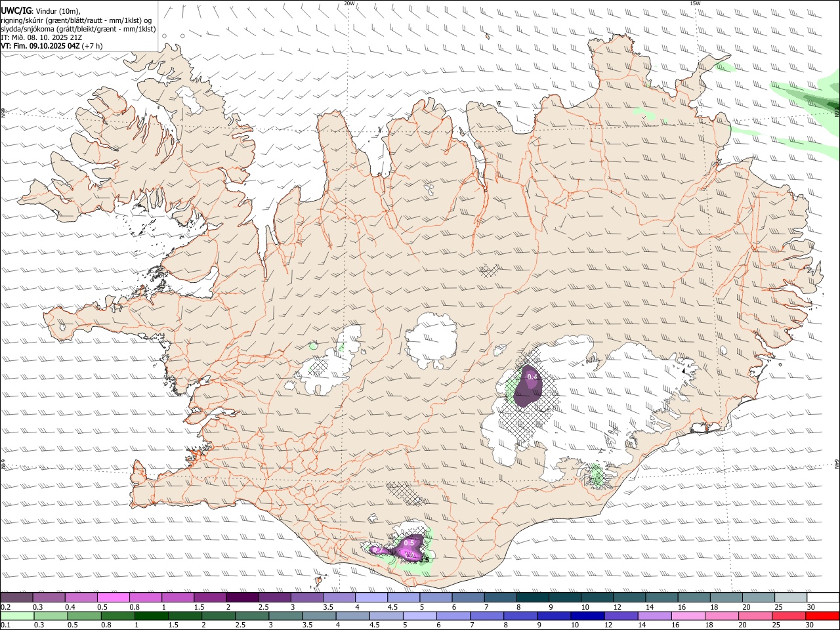Select the 3 swatch in the snowfall scale
840x630 pixels.
click(307, 597)
